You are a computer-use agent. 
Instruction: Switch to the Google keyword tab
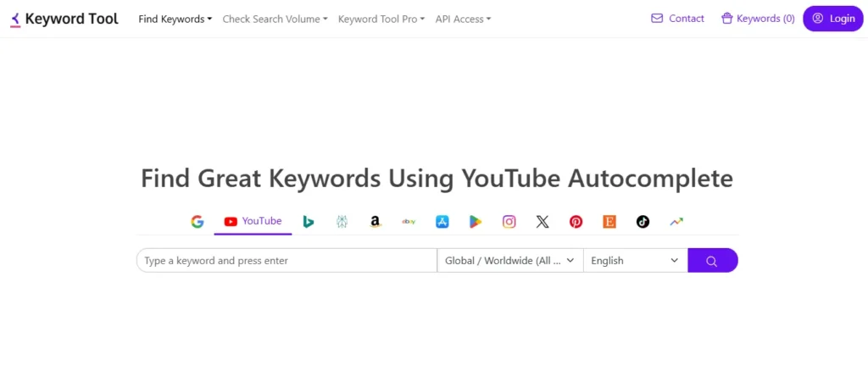click(x=198, y=222)
